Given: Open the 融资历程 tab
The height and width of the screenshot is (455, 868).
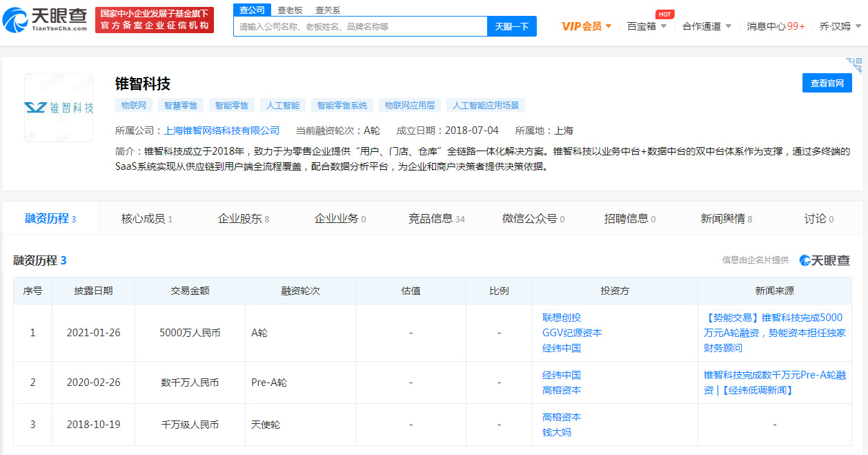Looking at the screenshot, I should [x=50, y=219].
